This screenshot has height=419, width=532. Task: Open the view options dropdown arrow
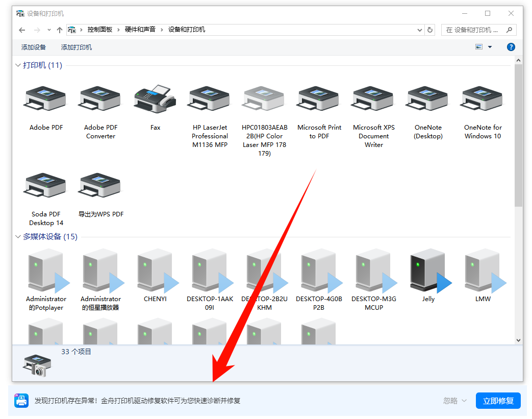tap(490, 47)
